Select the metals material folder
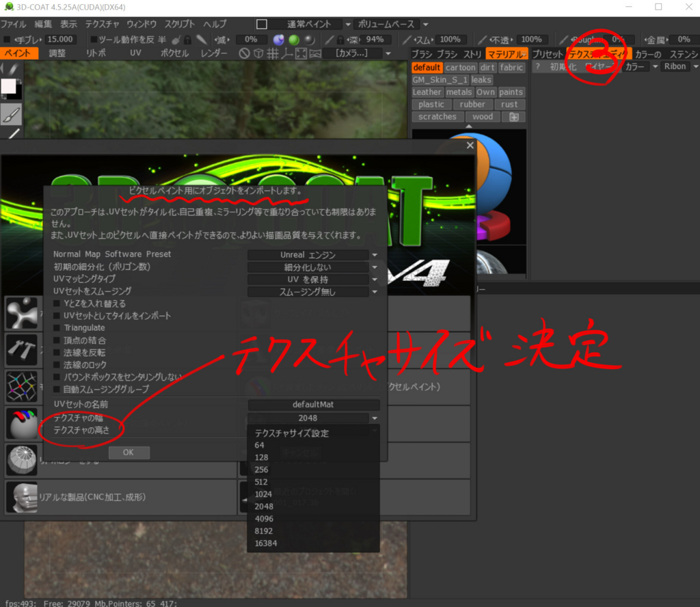The height and width of the screenshot is (607, 700). (x=459, y=92)
